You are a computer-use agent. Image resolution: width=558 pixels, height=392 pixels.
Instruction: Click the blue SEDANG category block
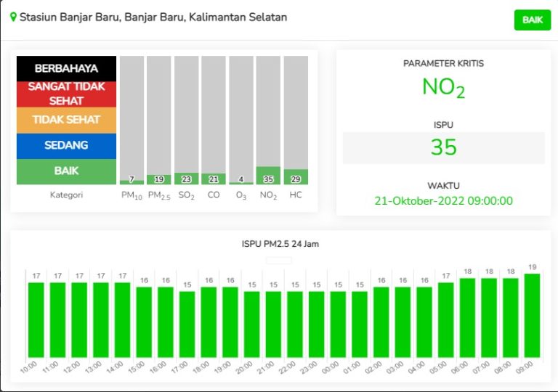point(66,145)
